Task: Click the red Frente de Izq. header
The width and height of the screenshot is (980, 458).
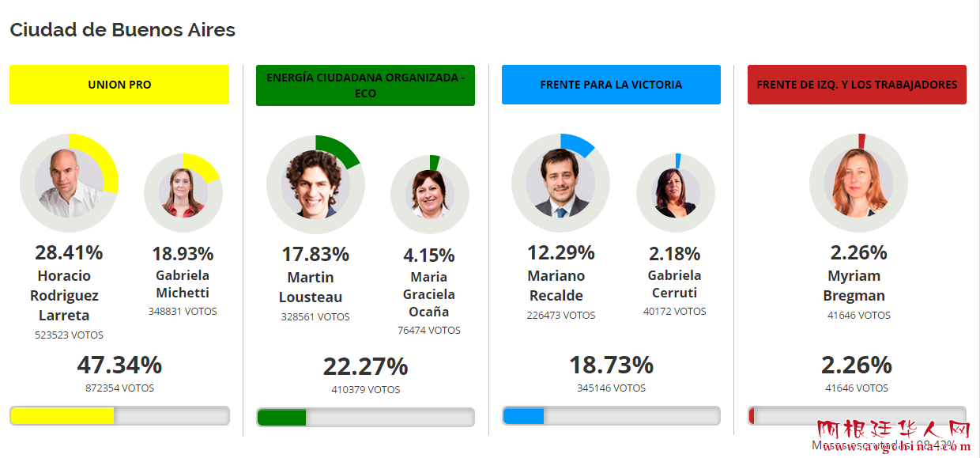Action: (x=857, y=85)
